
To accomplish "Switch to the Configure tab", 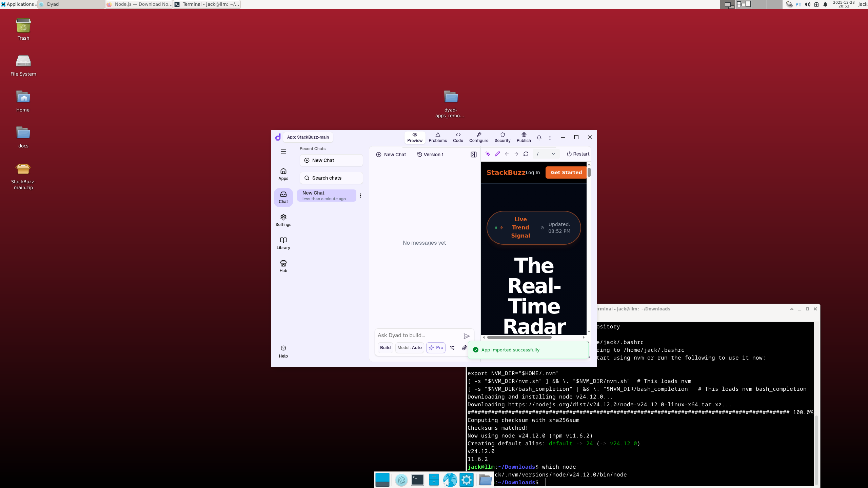I will (478, 138).
